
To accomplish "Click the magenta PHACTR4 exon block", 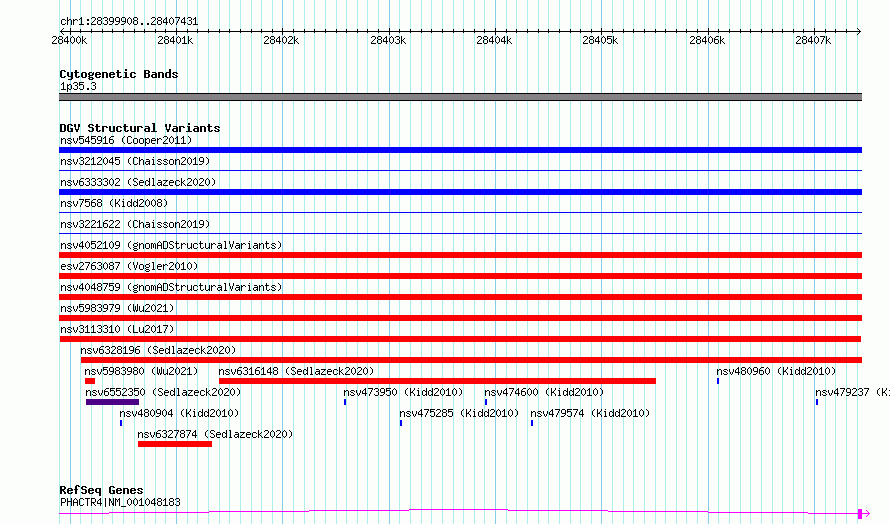I will (x=860, y=514).
